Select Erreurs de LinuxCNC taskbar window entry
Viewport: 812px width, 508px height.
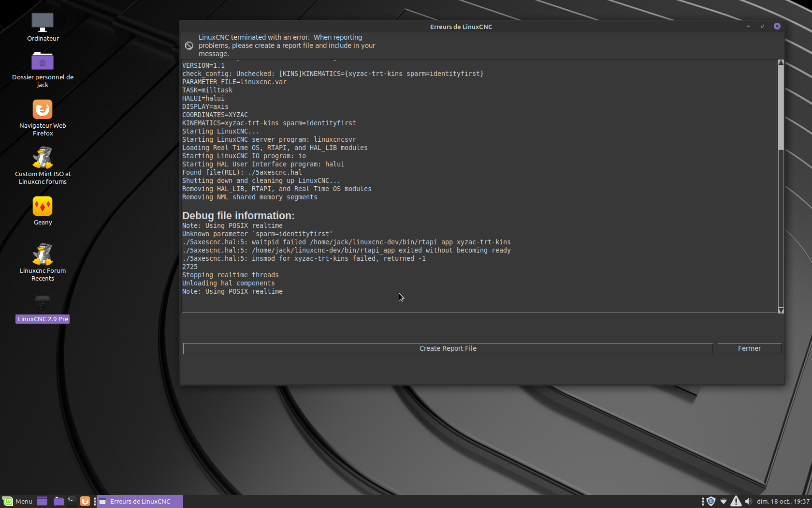140,501
